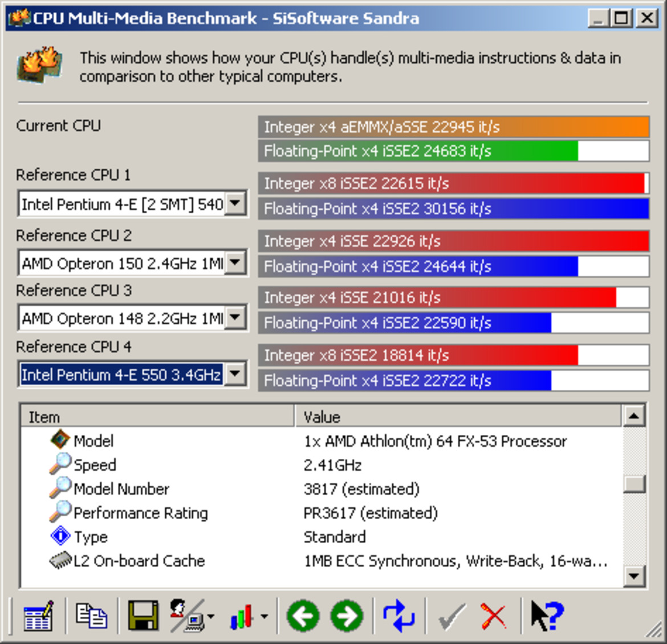Screen dimensions: 667x644
Task: Minimize the Sandra benchmark window
Action: click(598, 18)
